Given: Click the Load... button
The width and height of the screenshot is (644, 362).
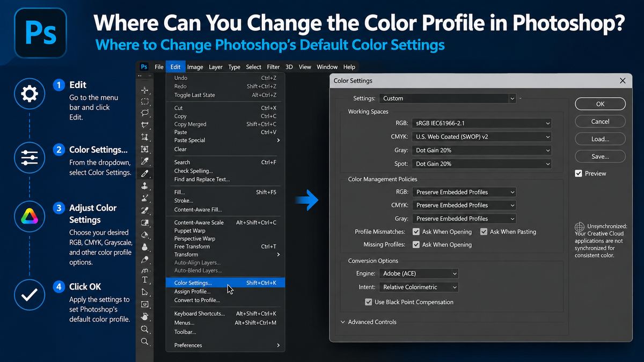Looking at the screenshot, I should [x=600, y=139].
